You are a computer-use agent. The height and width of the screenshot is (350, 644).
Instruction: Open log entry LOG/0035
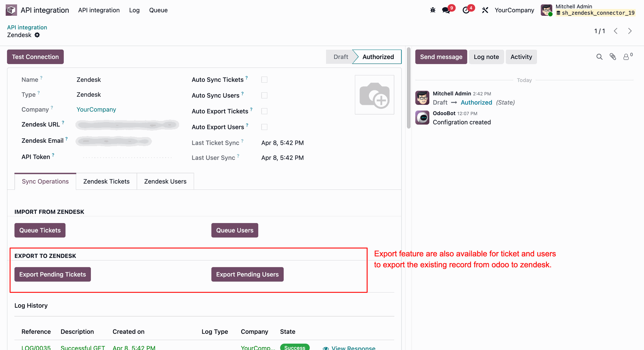pos(36,348)
